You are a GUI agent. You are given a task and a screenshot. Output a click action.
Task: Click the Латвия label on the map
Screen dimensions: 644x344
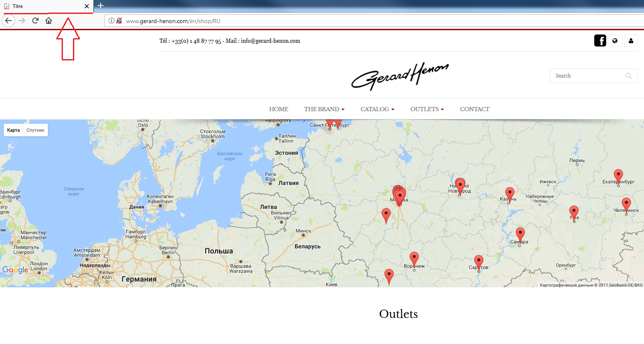288,183
